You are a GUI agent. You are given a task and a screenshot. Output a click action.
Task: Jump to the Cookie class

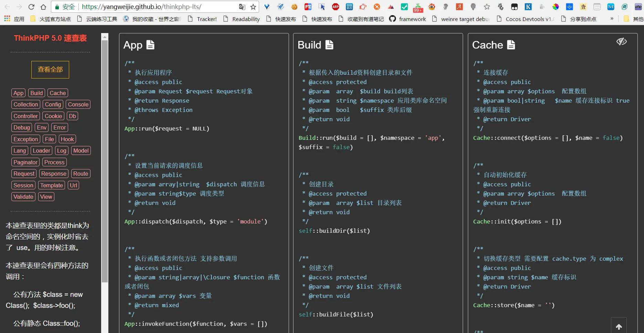click(53, 116)
